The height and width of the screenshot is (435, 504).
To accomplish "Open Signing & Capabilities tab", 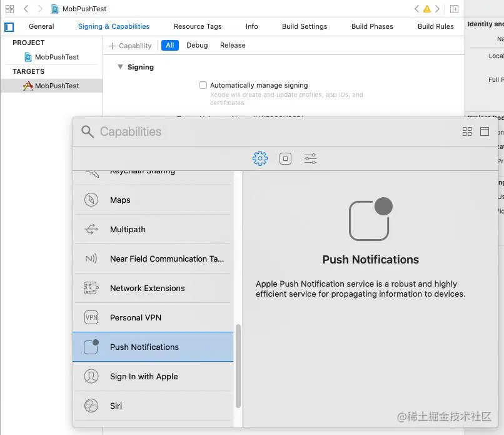I will tap(114, 26).
